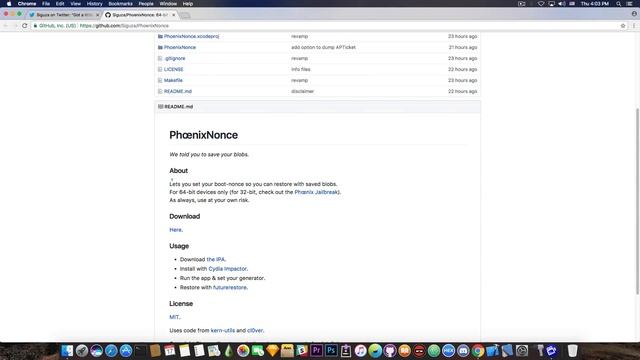Screen dimensions: 640x360
Task: Open Calendar in the dock
Action: 170,351
